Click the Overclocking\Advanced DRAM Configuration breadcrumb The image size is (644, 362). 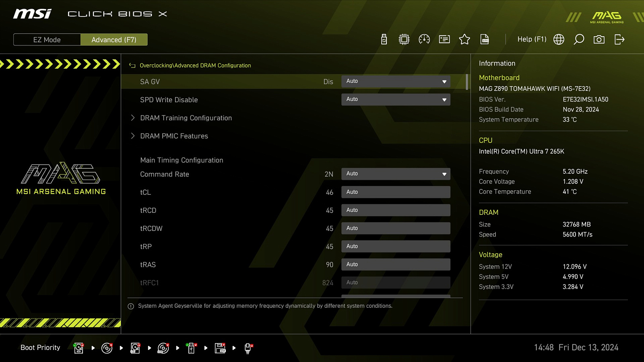(195, 65)
